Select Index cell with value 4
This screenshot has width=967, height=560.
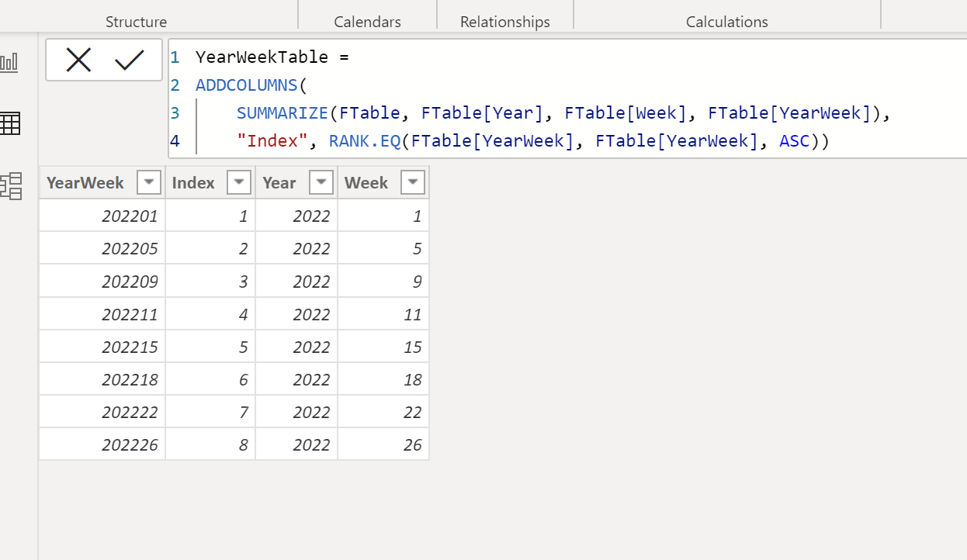pos(210,313)
